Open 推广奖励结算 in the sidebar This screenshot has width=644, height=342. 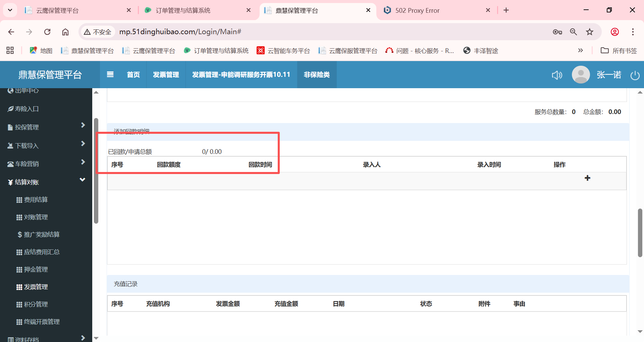coord(41,234)
